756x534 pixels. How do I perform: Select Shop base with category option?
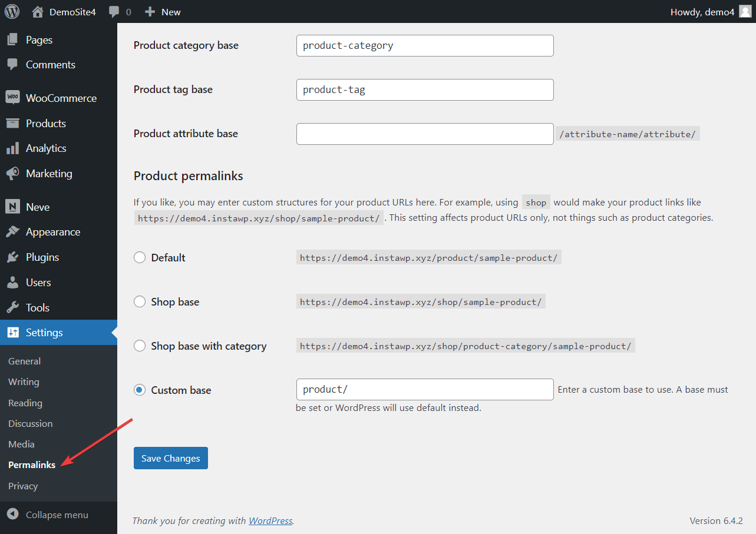140,346
